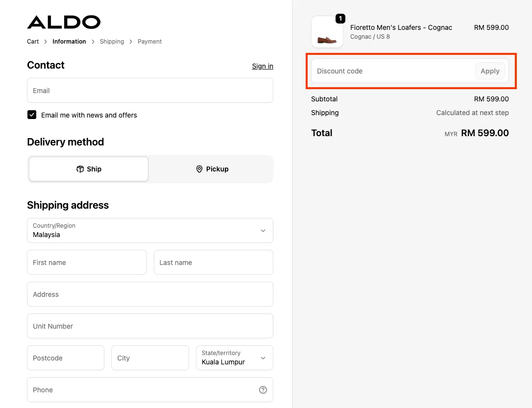532x408 pixels.
Task: Focus the Email input field
Action: (x=150, y=91)
